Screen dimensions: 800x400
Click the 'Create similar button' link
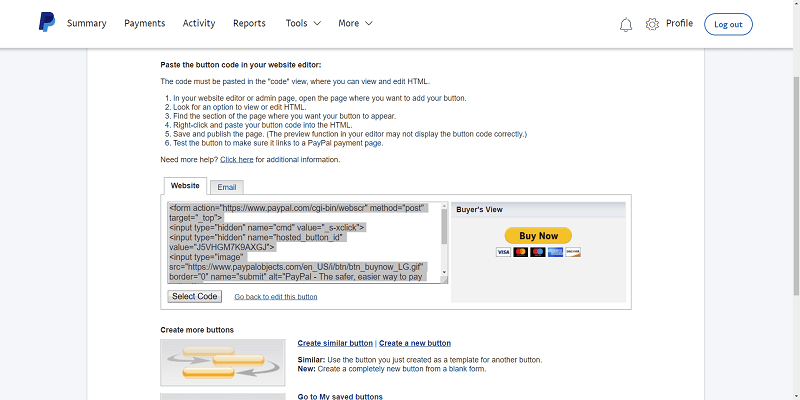335,343
